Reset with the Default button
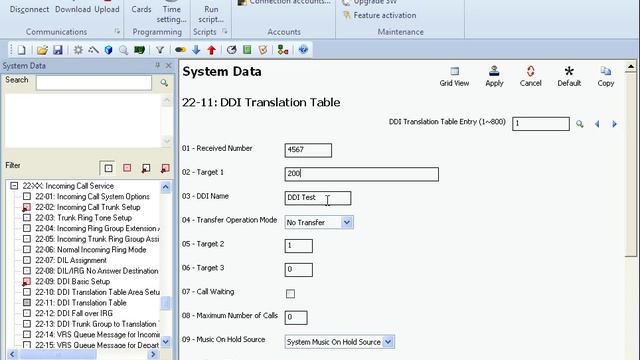 click(569, 76)
